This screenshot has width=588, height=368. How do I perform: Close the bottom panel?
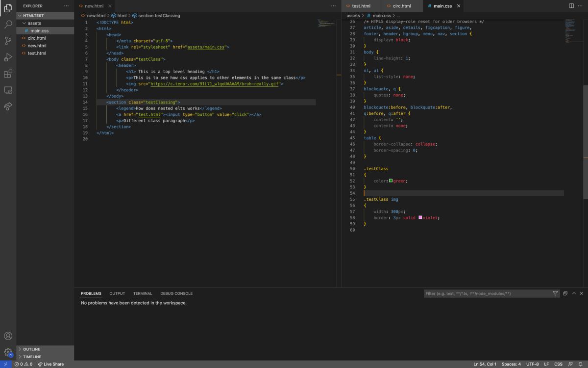point(582,293)
